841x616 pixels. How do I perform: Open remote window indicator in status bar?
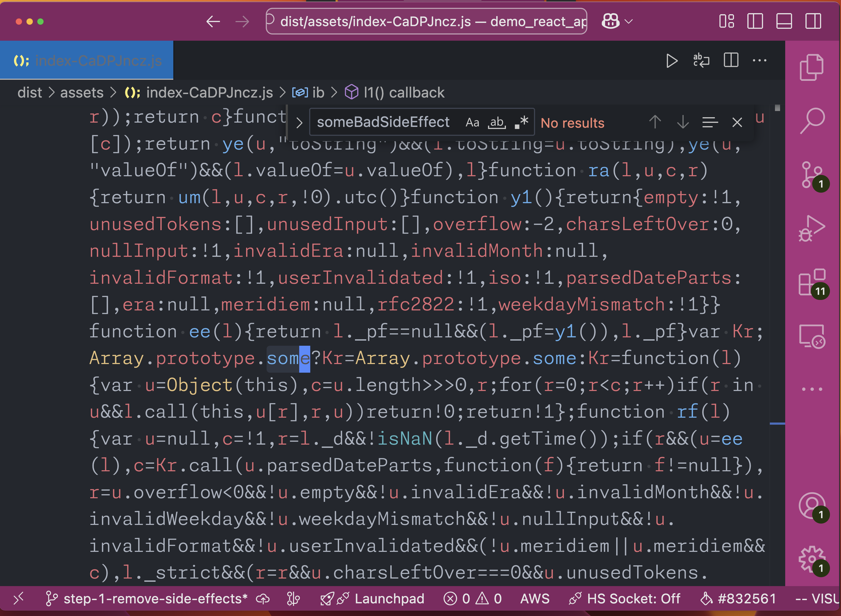[x=18, y=598]
